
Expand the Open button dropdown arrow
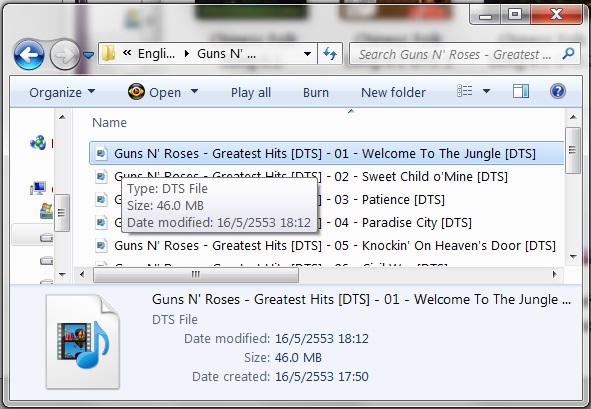tap(194, 92)
